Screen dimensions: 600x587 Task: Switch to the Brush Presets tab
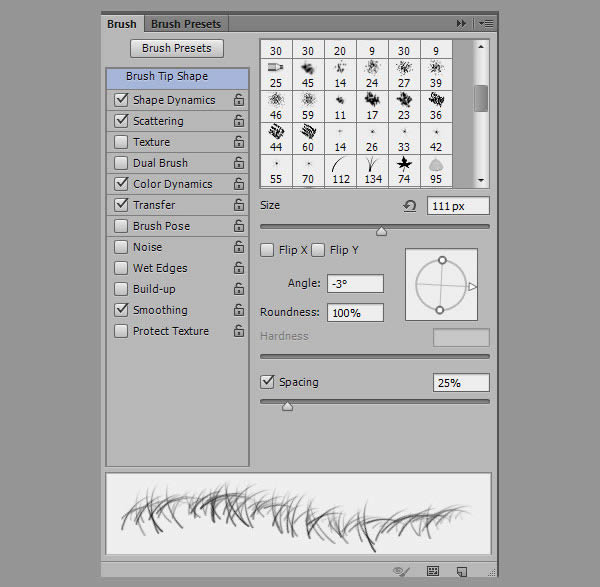point(187,23)
